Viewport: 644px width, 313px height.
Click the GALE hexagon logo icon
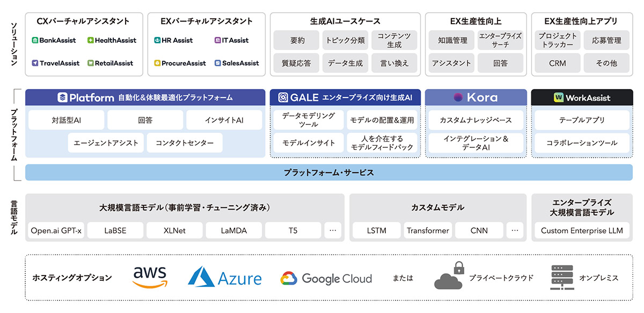coord(283,98)
